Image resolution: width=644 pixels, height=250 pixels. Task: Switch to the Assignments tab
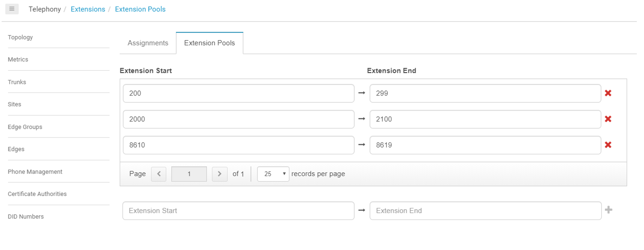[148, 43]
